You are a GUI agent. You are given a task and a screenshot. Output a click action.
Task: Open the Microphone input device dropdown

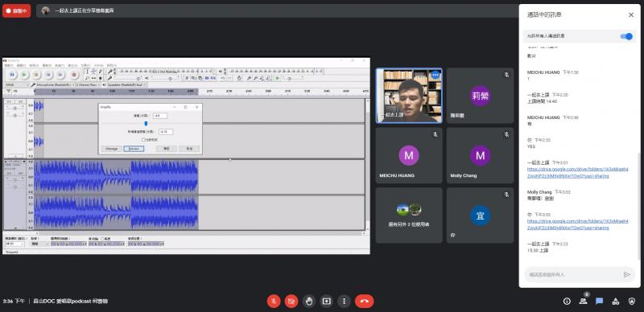tap(56, 85)
